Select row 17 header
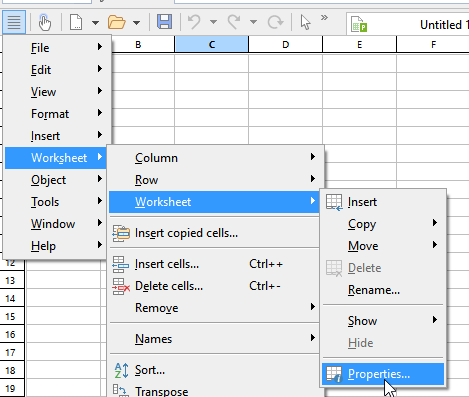 click(x=12, y=352)
